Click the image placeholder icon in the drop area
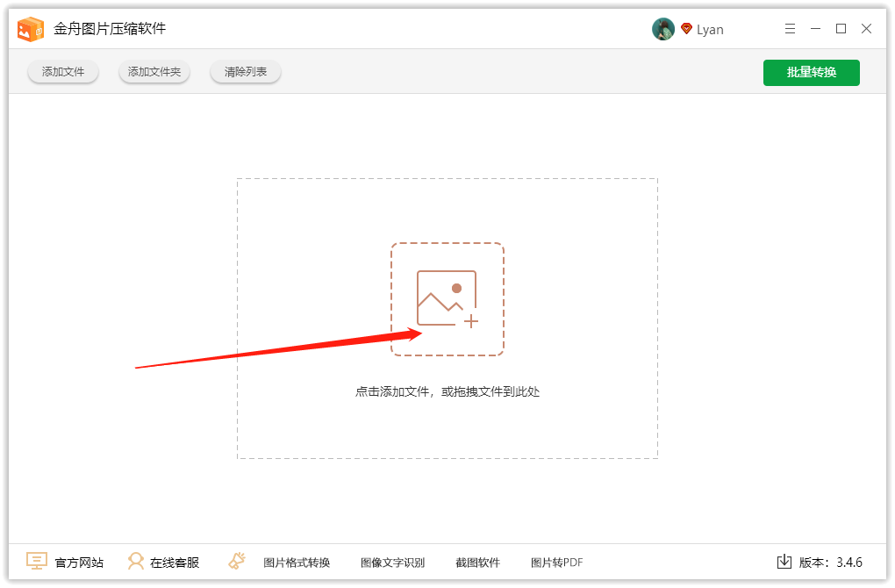The height and width of the screenshot is (588, 895). [447, 298]
